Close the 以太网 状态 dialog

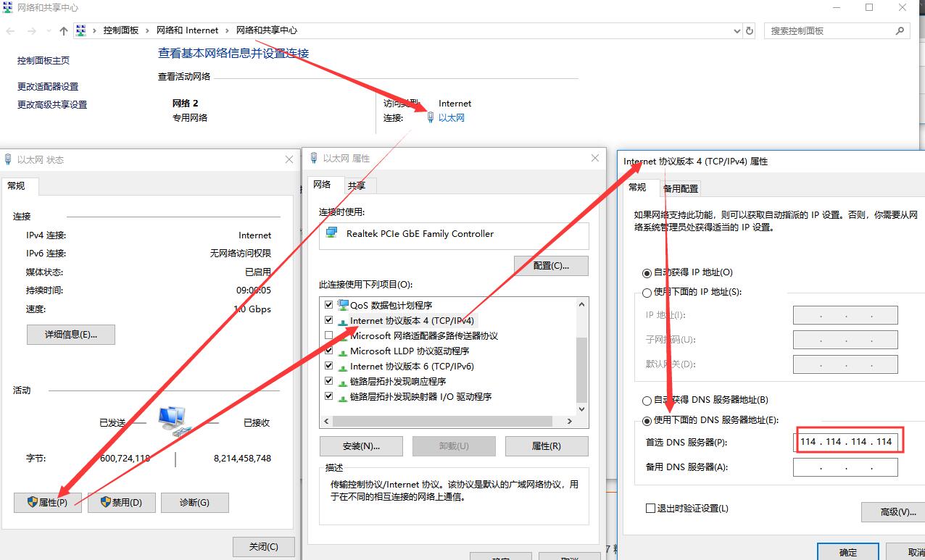tap(290, 159)
